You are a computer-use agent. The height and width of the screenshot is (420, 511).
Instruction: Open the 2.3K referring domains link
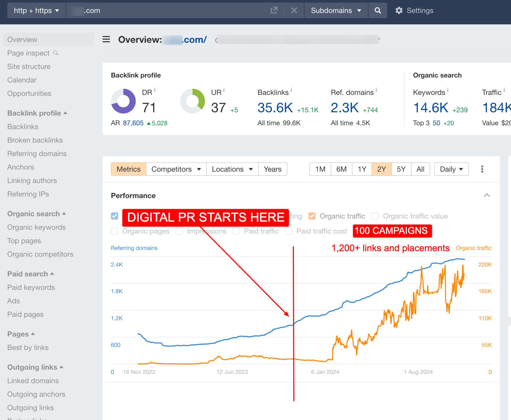point(344,107)
